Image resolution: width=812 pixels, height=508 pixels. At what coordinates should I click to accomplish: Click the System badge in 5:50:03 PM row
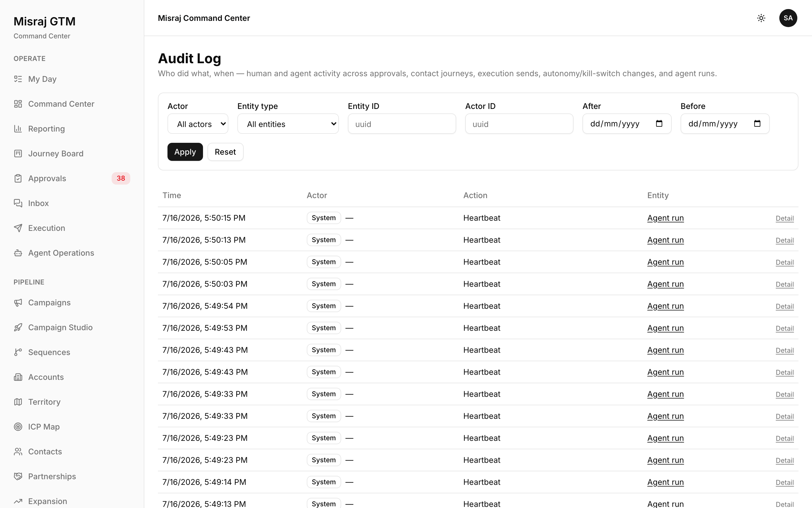click(x=323, y=284)
